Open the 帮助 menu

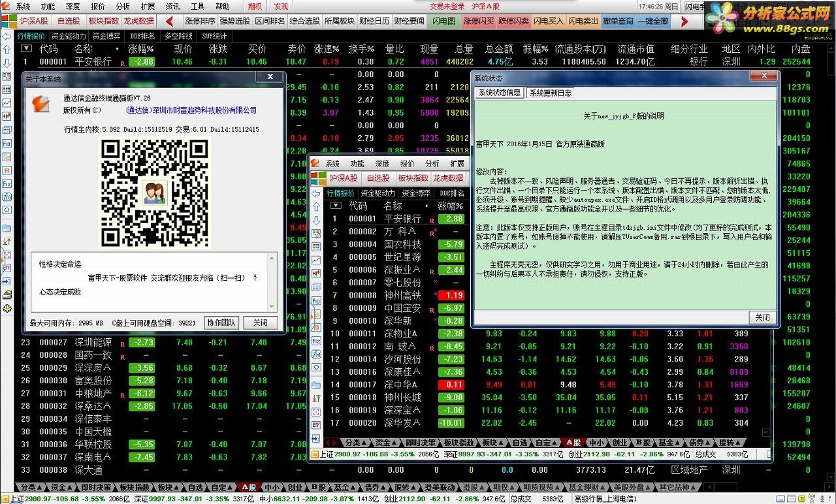[x=223, y=7]
